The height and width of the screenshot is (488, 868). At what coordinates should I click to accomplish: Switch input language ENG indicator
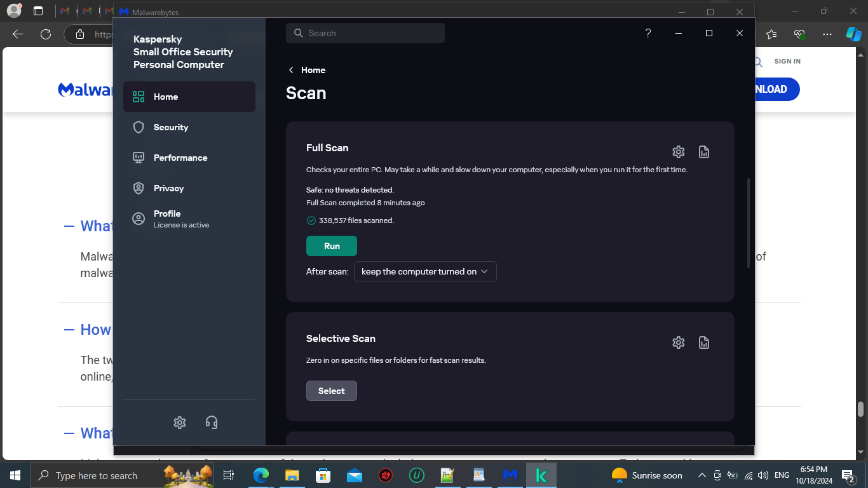(782, 475)
